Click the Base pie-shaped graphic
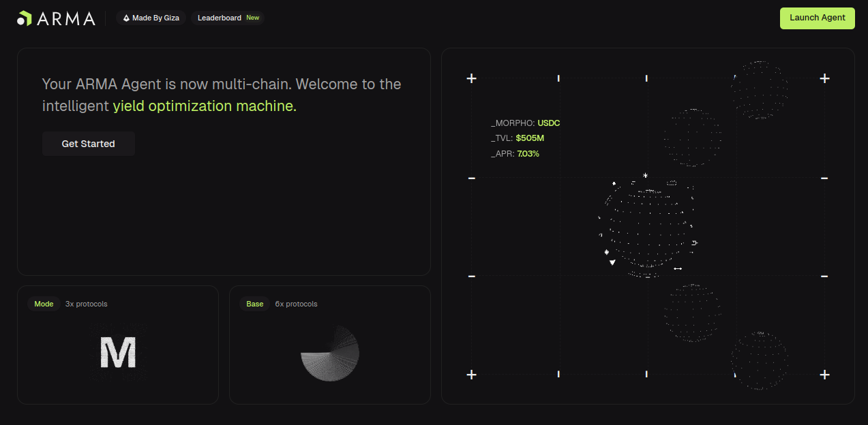Image resolution: width=868 pixels, height=425 pixels. [x=331, y=353]
